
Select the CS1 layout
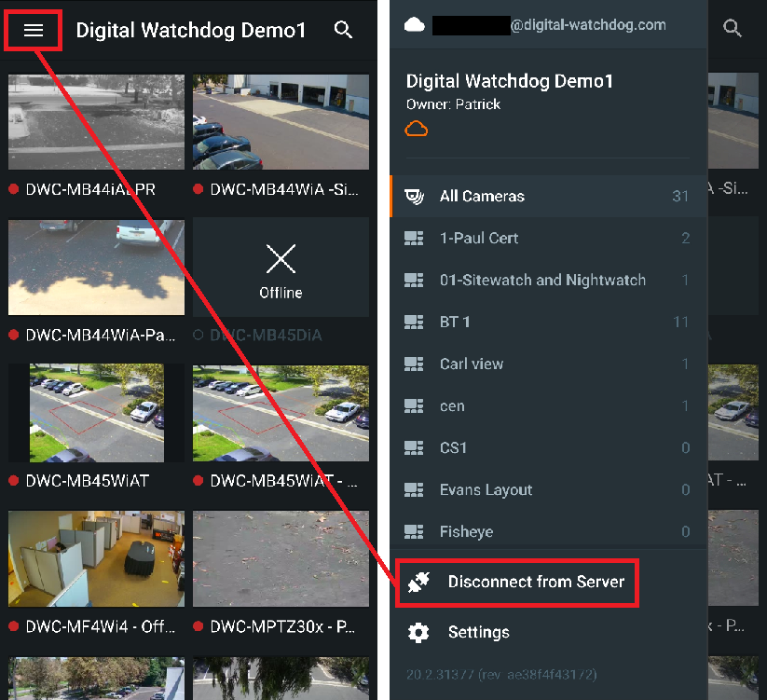point(453,448)
